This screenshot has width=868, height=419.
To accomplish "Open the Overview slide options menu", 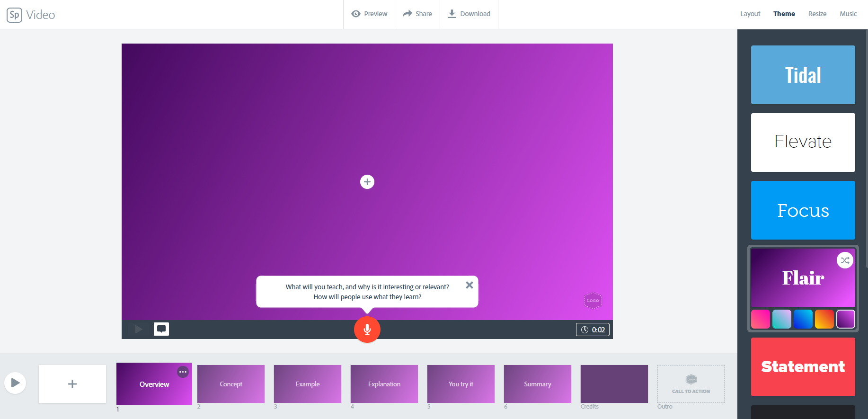I will point(183,372).
